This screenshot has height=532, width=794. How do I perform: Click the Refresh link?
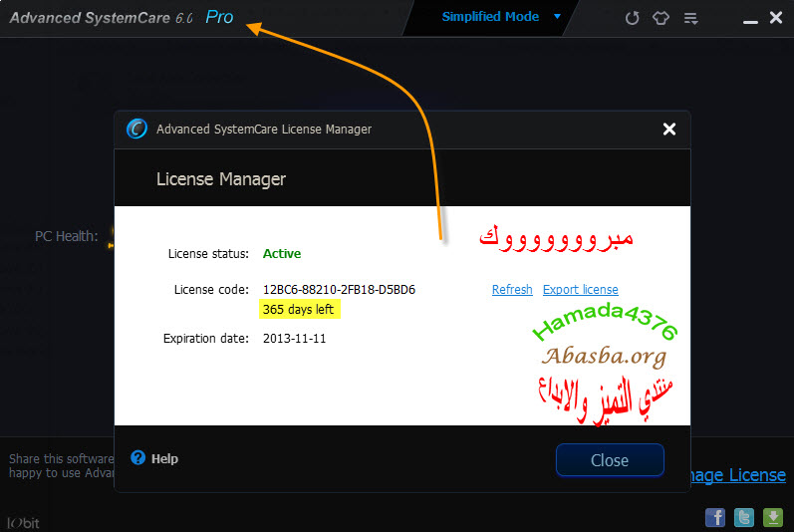tap(512, 290)
